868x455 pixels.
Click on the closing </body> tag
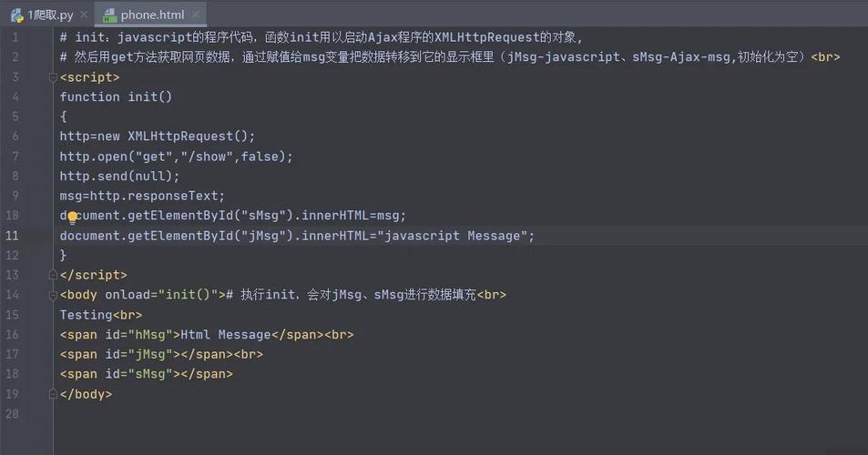pos(86,394)
